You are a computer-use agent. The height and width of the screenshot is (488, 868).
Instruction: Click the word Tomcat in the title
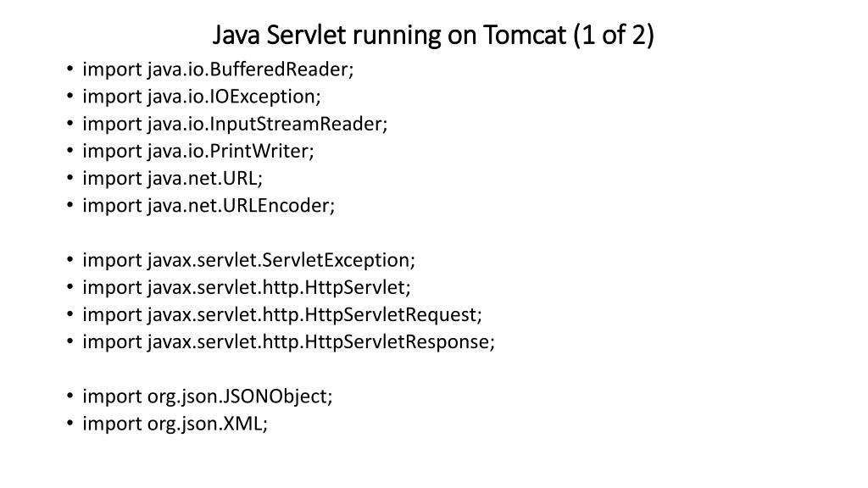(x=526, y=35)
